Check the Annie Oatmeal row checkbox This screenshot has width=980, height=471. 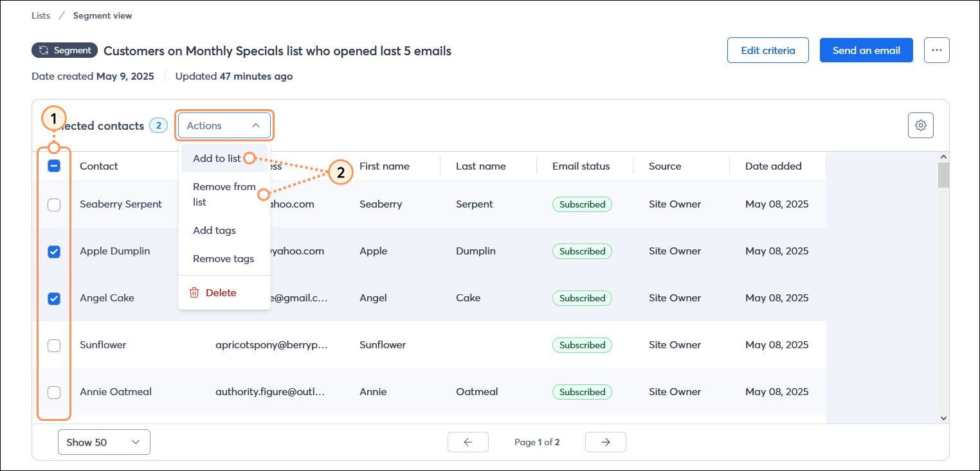click(x=54, y=392)
